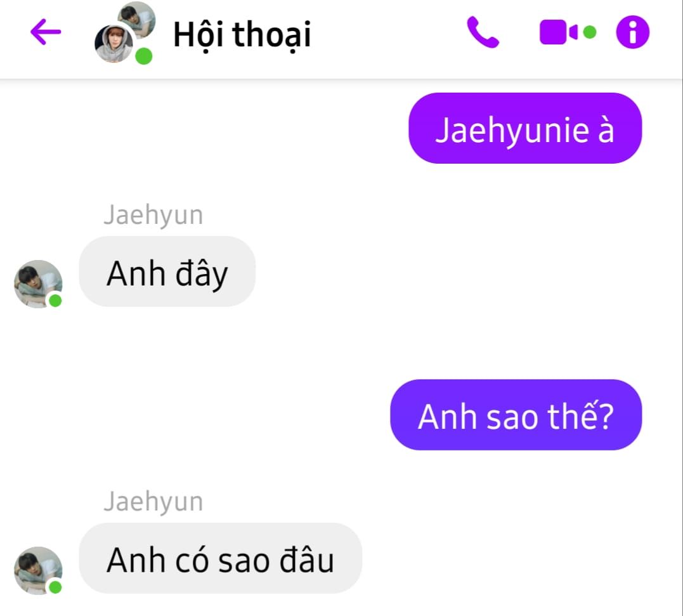Select the "Anh có sao đâu" message bubble

[221, 558]
